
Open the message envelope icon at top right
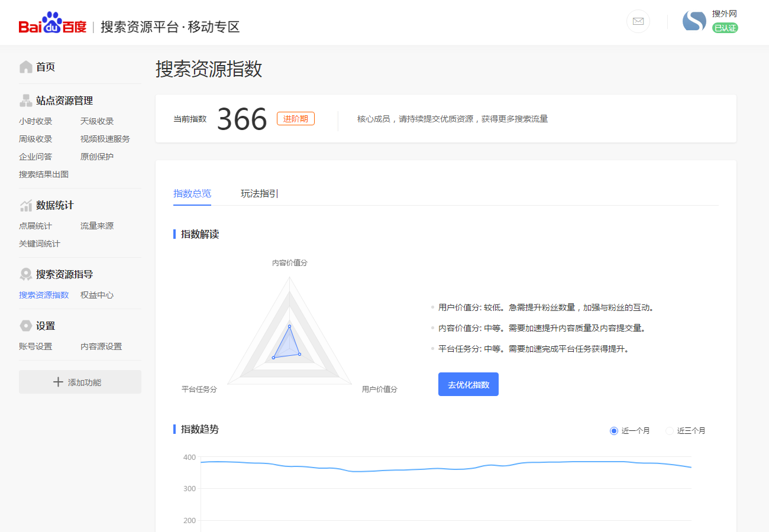tap(638, 21)
